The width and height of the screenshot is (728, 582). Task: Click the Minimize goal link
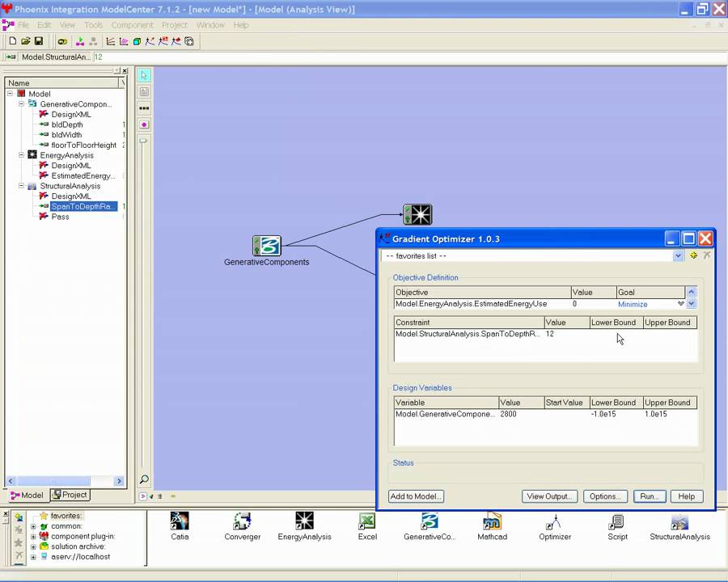click(633, 304)
